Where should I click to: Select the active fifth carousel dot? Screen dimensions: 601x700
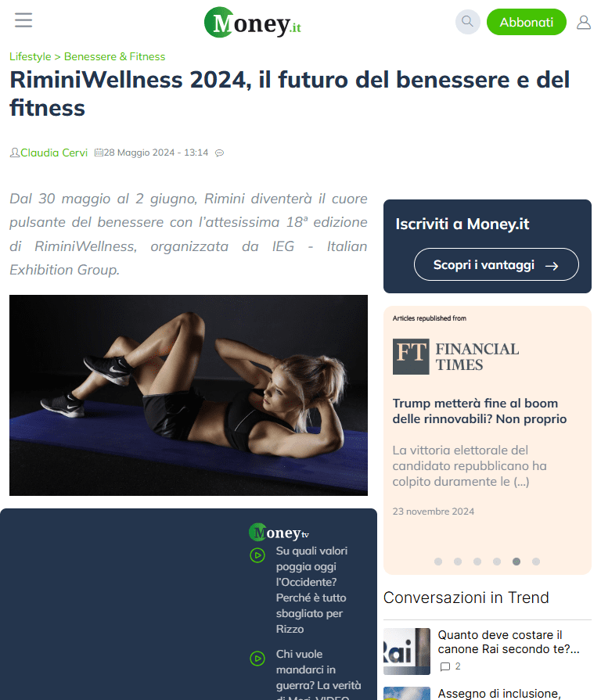pyautogui.click(x=516, y=562)
